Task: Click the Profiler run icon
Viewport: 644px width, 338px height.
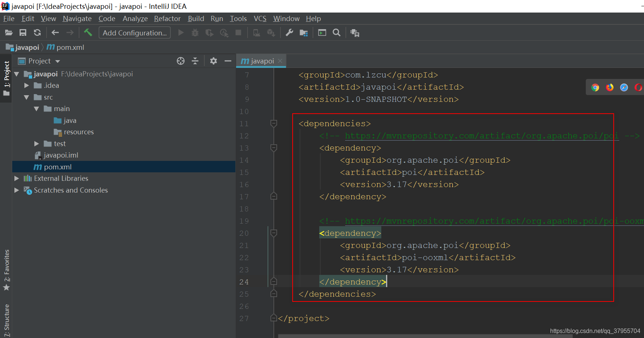Action: pyautogui.click(x=224, y=33)
